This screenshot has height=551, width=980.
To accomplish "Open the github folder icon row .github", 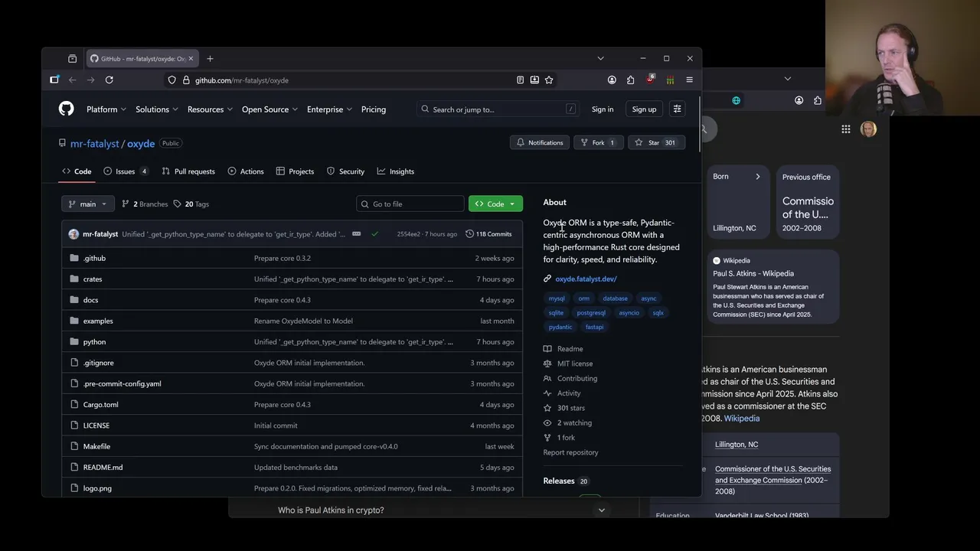I will 94,258.
